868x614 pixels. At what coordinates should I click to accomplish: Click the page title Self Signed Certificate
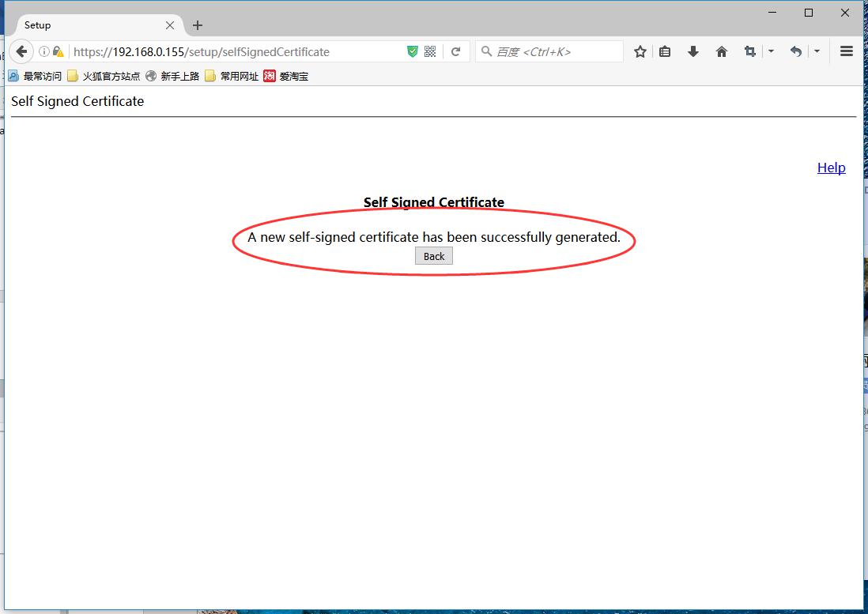(77, 101)
